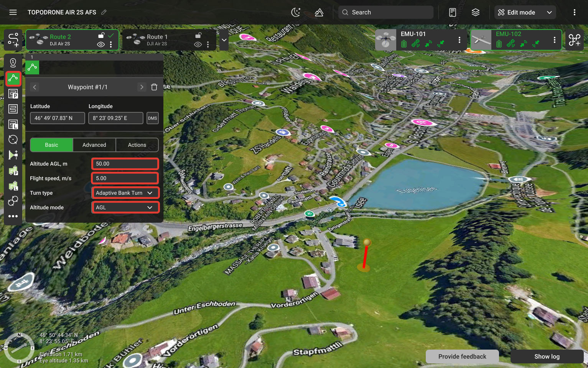Toggle the night mode moon icon
The height and width of the screenshot is (368, 588).
(x=296, y=12)
